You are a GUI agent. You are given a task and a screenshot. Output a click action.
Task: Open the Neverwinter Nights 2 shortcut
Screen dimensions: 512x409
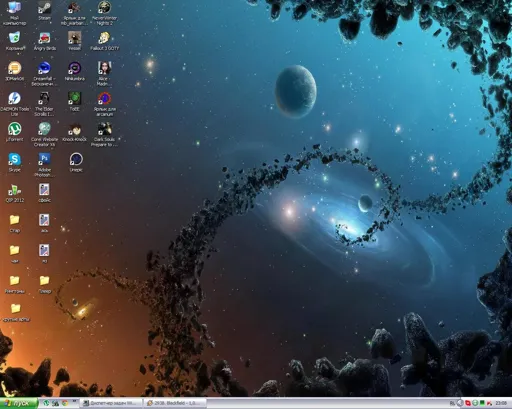(104, 13)
